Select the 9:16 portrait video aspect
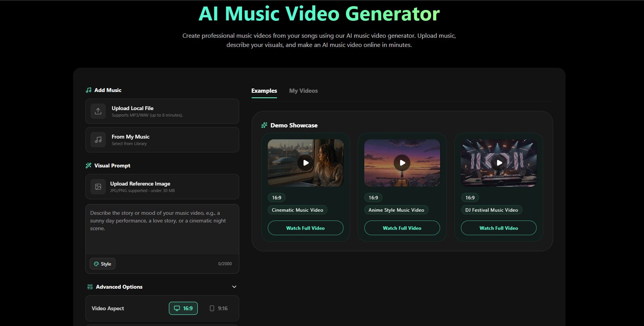 219,308
